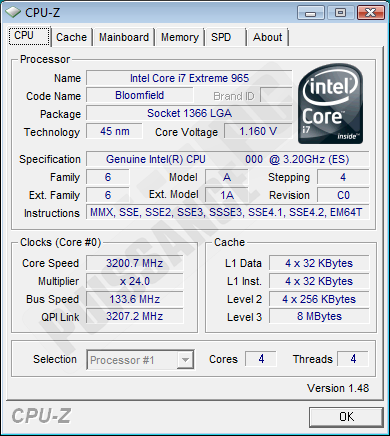Click the Name field Intel Core i7 Extreme 965

(x=189, y=78)
